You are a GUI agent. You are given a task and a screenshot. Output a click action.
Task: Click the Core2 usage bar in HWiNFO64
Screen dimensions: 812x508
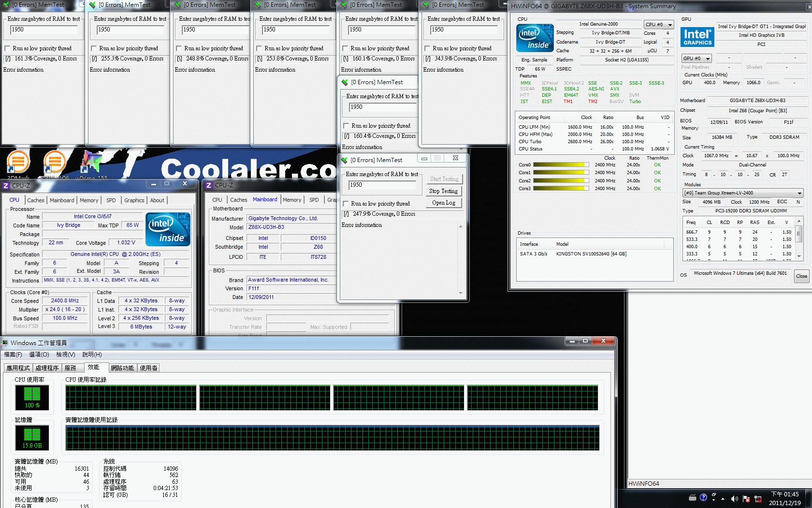click(561, 181)
